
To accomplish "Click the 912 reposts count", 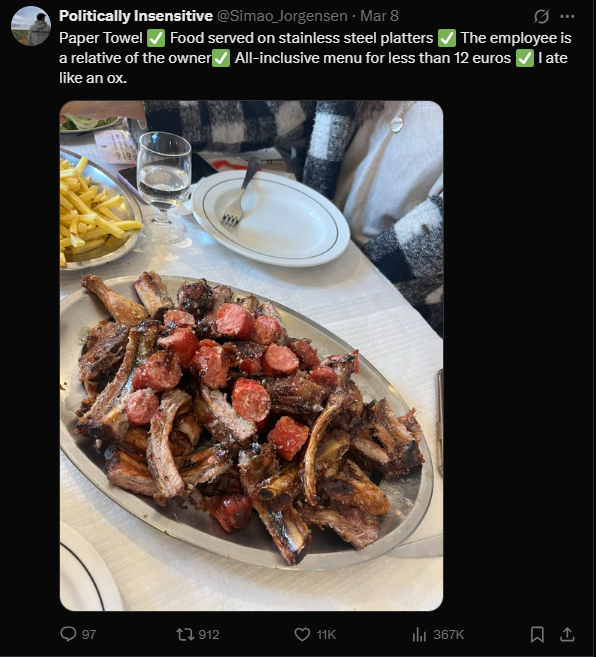I will (x=209, y=634).
